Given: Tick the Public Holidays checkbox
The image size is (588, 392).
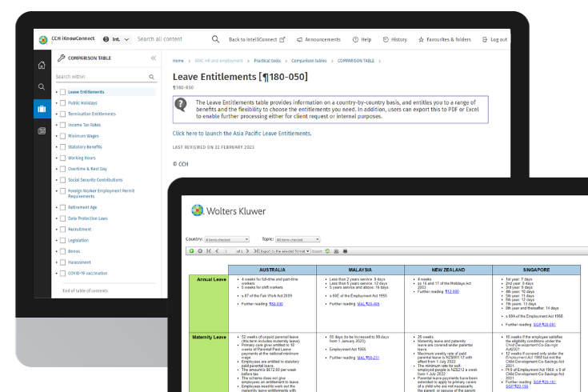Looking at the screenshot, I should (x=63, y=103).
